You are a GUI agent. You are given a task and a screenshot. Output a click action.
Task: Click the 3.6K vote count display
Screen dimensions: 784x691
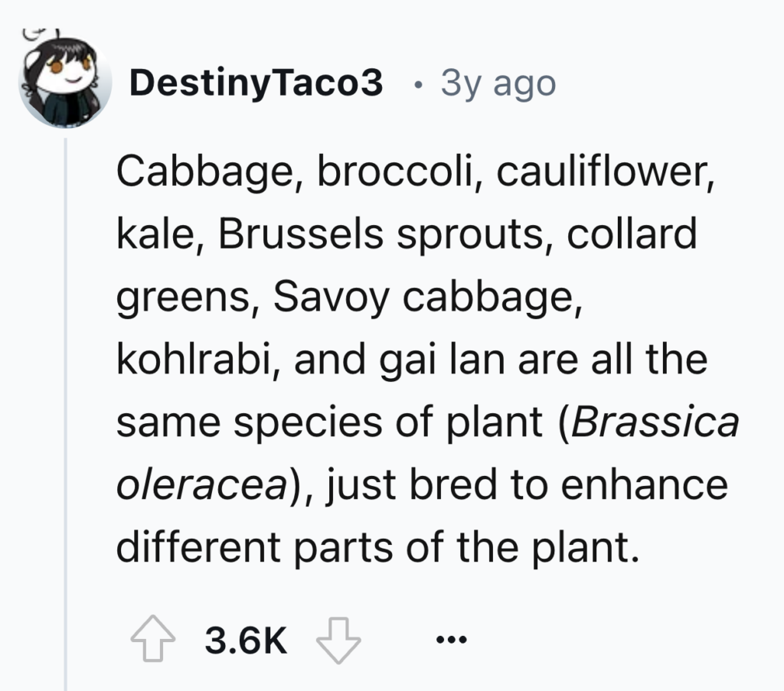coord(245,643)
